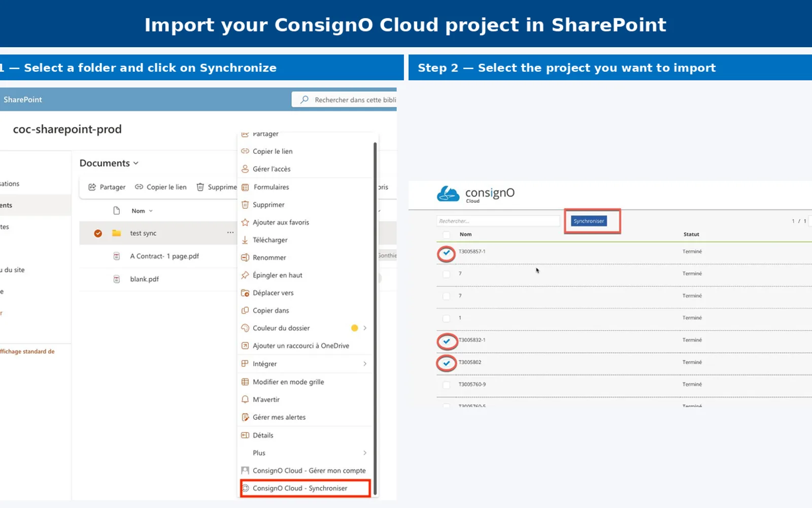Click the Gérer mes alertes icon

[x=245, y=417]
